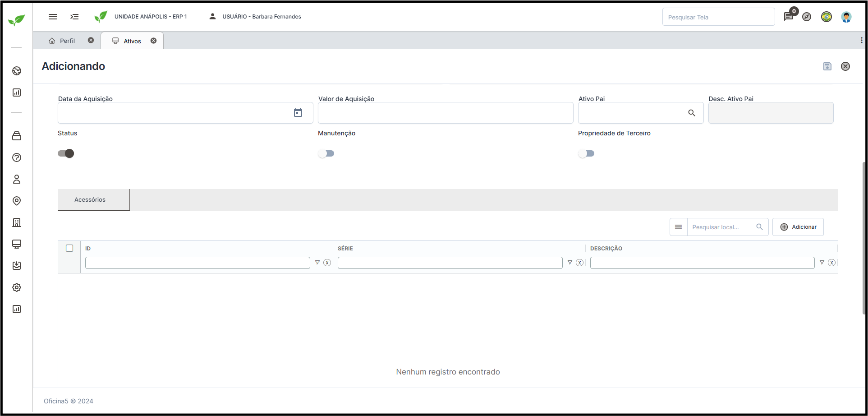Open the settings gear in sidebar
Screen dimensions: 868x416
click(x=17, y=287)
